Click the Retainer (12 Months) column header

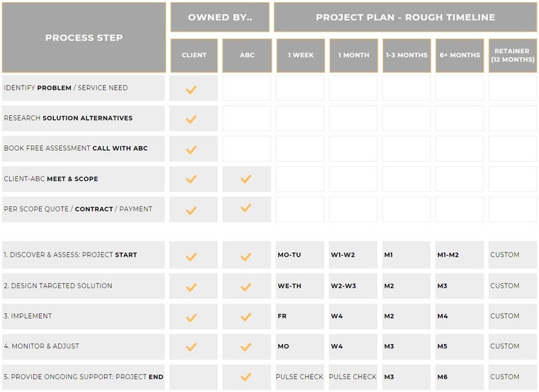pyautogui.click(x=512, y=55)
